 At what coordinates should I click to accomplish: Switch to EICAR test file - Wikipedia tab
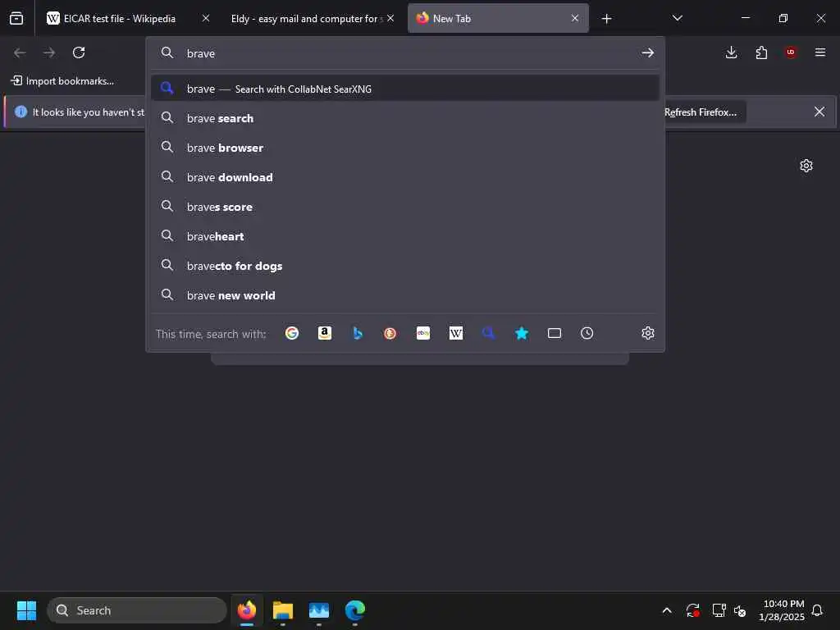(128, 18)
